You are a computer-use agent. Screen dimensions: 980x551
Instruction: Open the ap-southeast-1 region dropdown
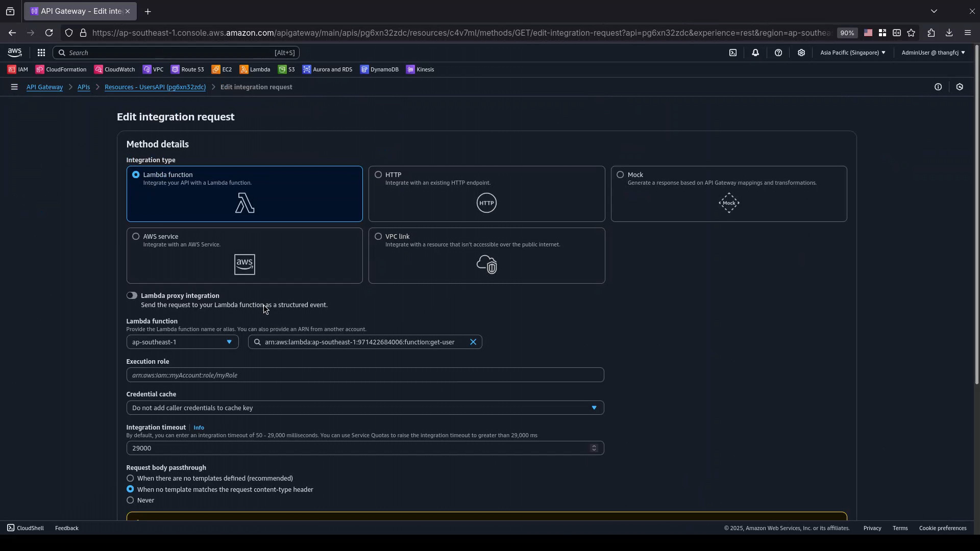click(182, 342)
